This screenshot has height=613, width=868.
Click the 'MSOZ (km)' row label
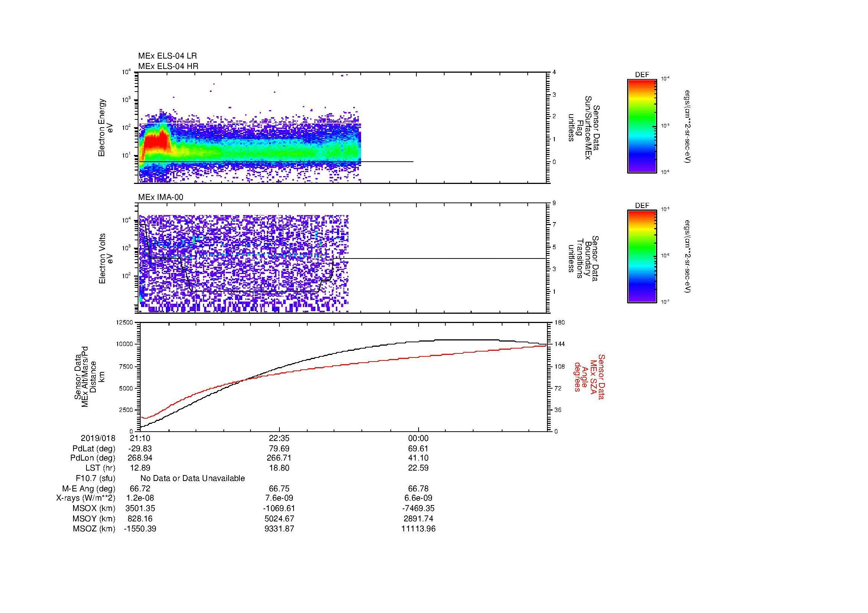coord(94,529)
